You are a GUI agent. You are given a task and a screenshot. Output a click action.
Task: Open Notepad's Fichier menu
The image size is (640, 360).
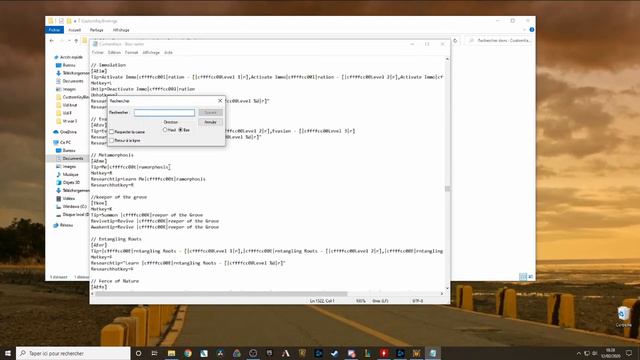(97, 52)
